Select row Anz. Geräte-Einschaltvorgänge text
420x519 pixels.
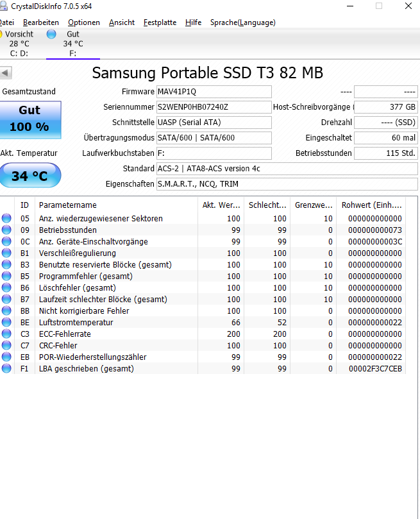click(x=93, y=242)
